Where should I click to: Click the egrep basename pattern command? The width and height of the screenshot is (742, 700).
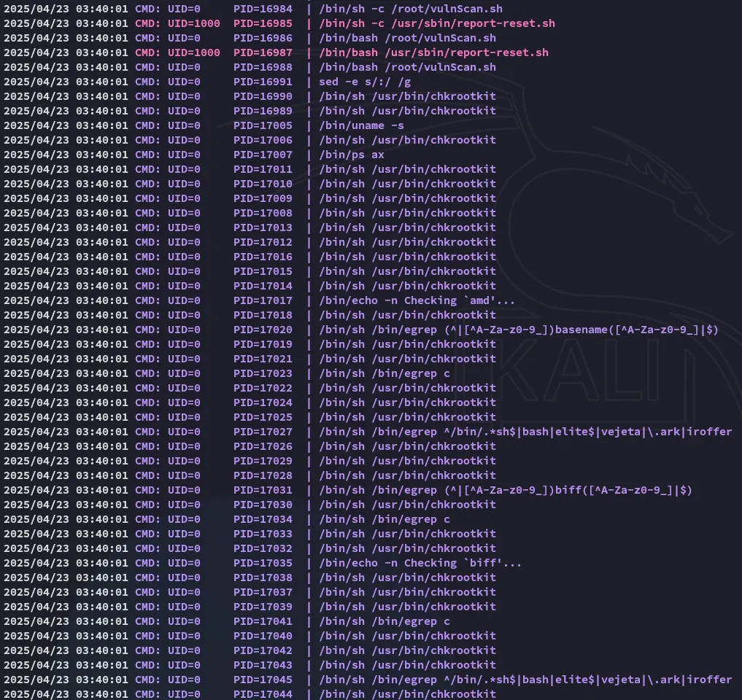pyautogui.click(x=518, y=330)
